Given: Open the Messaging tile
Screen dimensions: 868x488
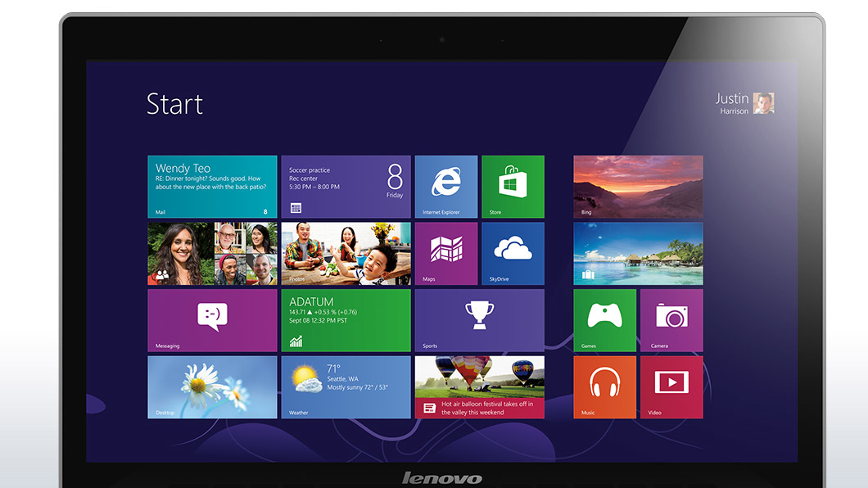Looking at the screenshot, I should pos(212,320).
